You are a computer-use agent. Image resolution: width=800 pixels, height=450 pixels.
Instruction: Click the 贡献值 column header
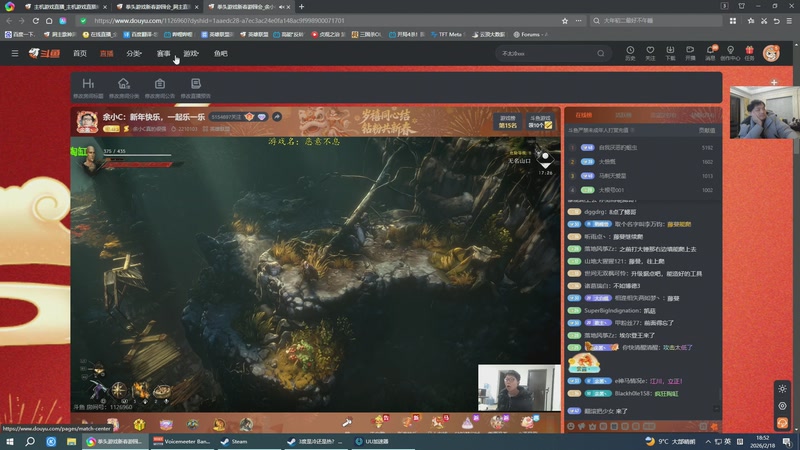tap(707, 131)
